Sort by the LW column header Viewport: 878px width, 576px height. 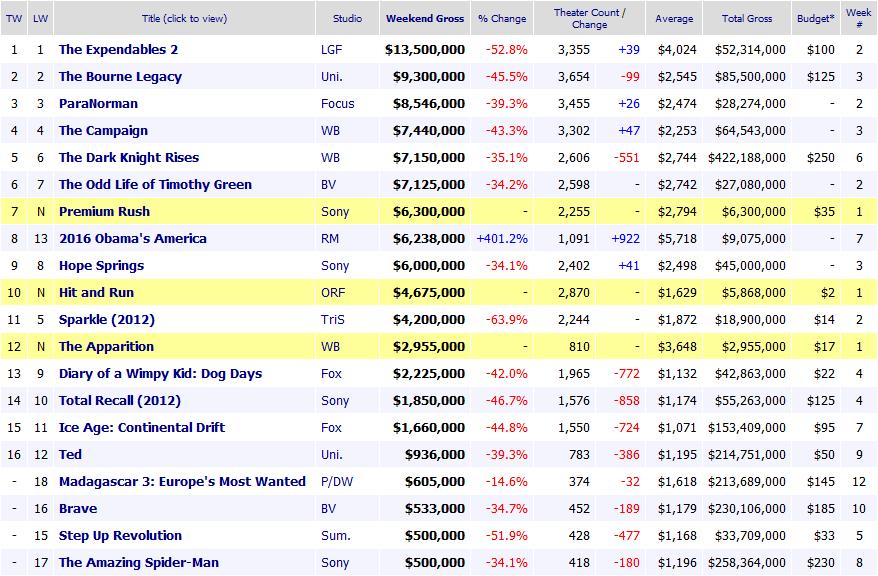coord(40,18)
